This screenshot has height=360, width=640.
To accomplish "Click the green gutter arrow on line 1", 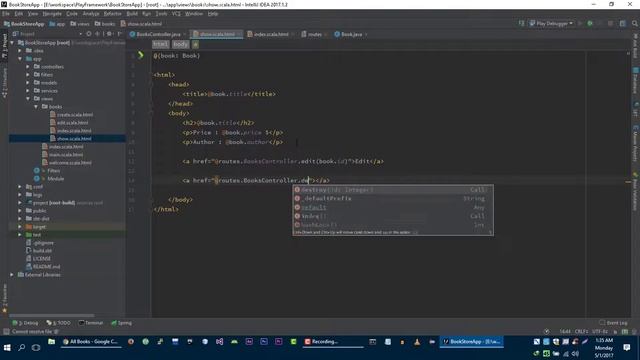I will (x=141, y=55).
